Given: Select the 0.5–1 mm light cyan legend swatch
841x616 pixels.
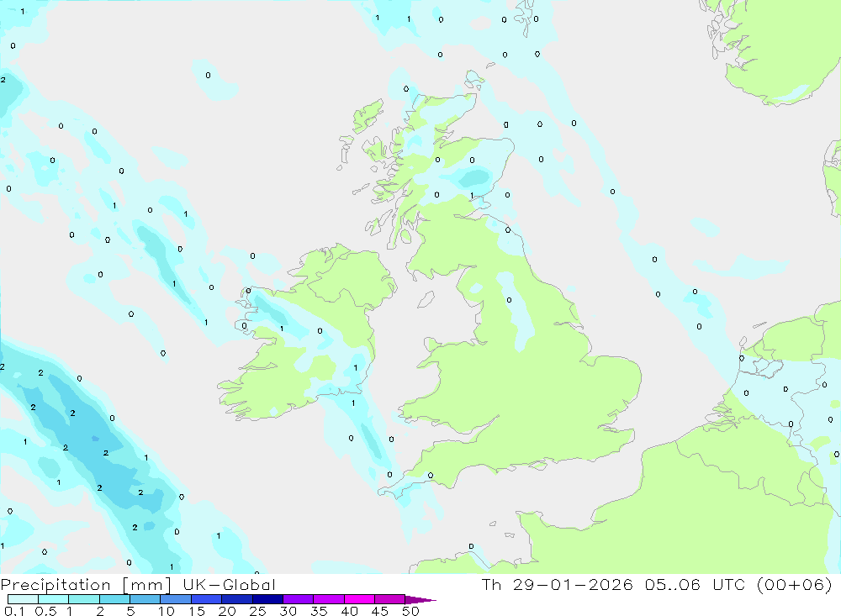Looking at the screenshot, I should click(54, 599).
